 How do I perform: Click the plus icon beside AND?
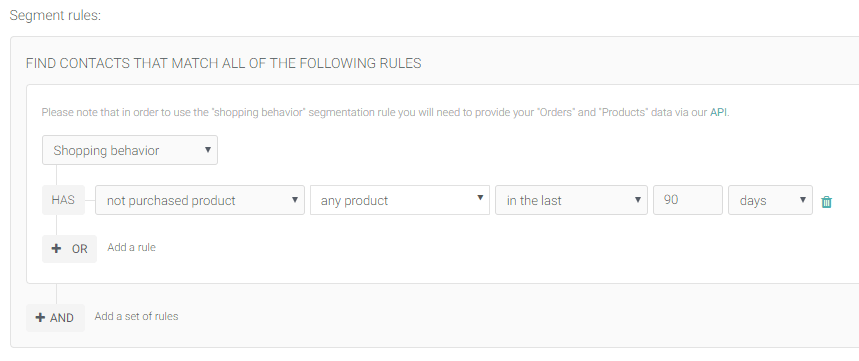40,318
